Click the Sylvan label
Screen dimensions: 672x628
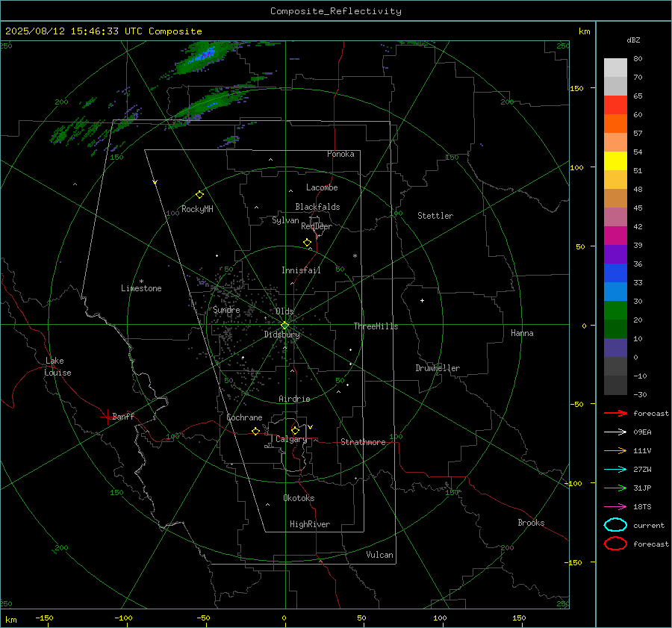click(x=285, y=220)
